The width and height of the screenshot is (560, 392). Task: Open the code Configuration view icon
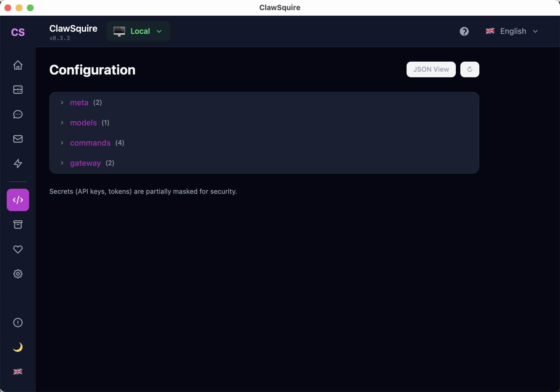18,200
